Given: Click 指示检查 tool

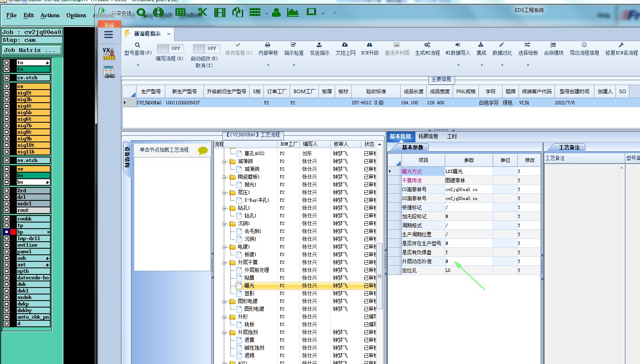Looking at the screenshot, I should click(x=294, y=49).
